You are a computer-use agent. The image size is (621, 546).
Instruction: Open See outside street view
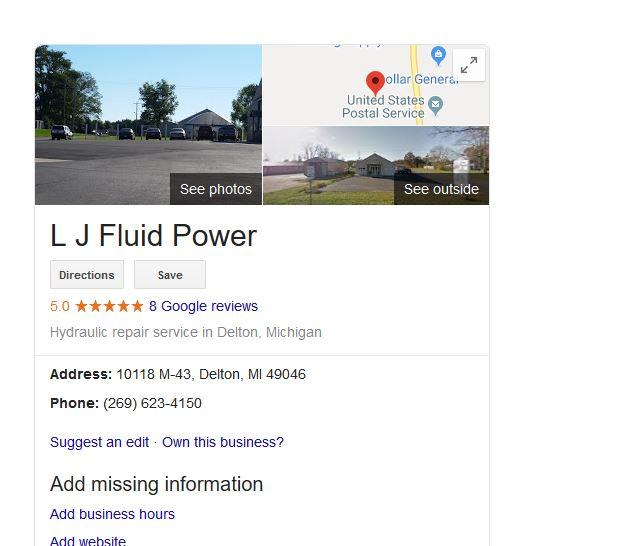(441, 189)
